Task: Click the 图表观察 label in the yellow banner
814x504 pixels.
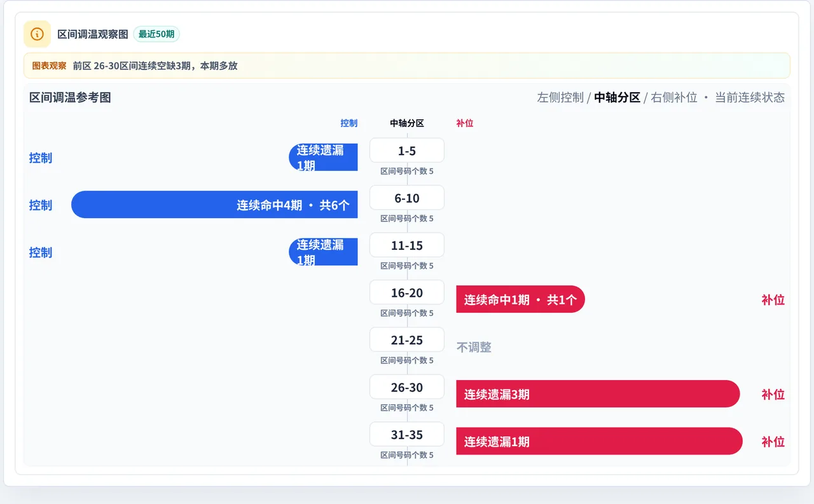Action: [49, 65]
